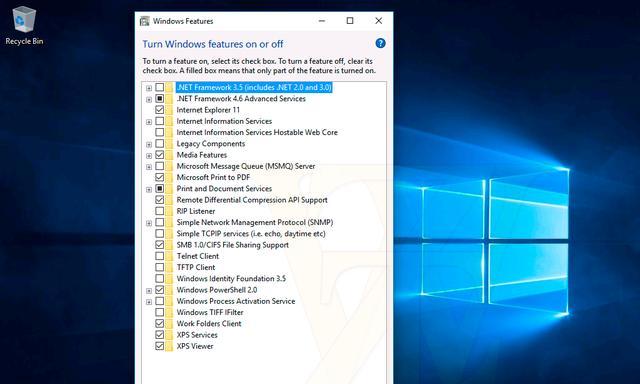Image resolution: width=640 pixels, height=384 pixels.
Task: Uncheck Remote Differential Compression API Support
Action: pyautogui.click(x=160, y=200)
